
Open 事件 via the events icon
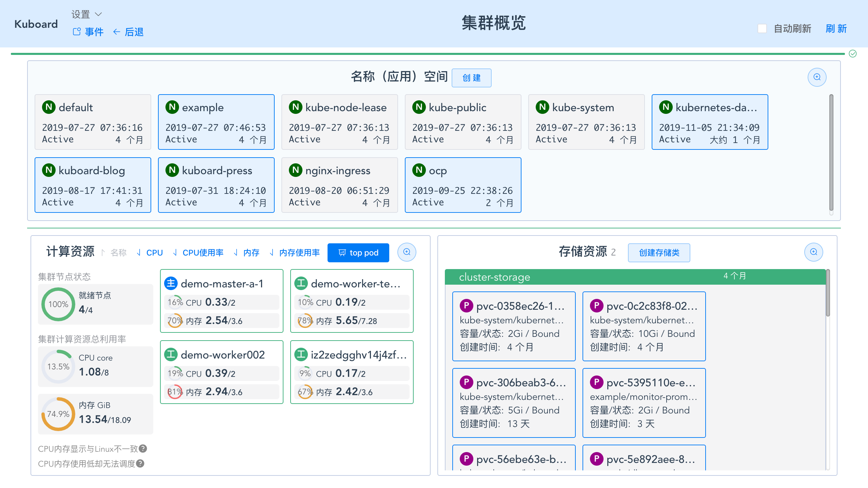coord(77,32)
